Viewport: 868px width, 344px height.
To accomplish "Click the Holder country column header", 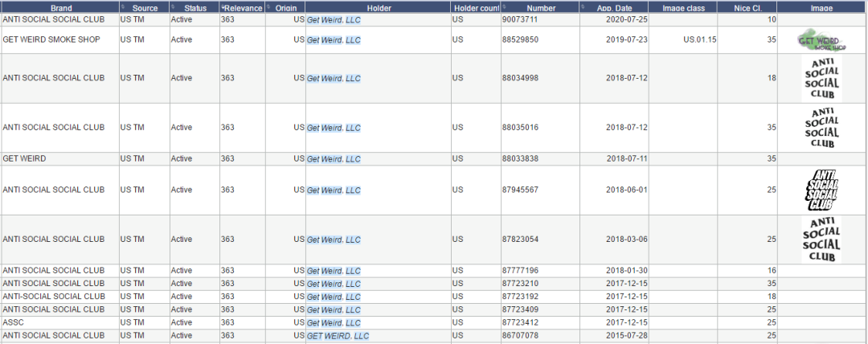I will 476,7.
